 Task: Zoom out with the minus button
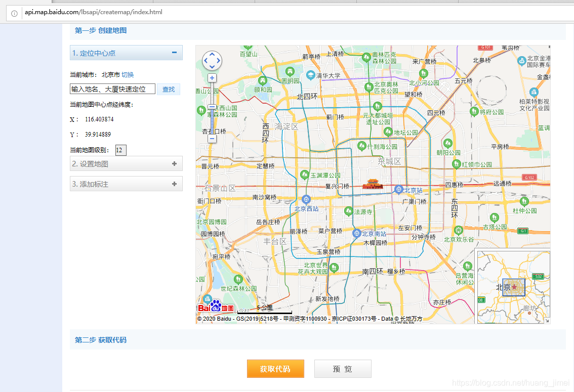point(212,139)
